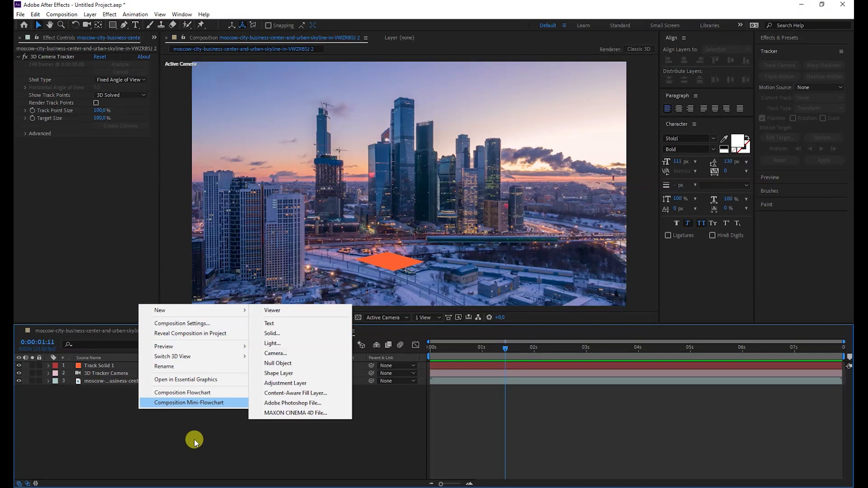Select the Eraser tool
Image resolution: width=868 pixels, height=488 pixels.
[173, 25]
